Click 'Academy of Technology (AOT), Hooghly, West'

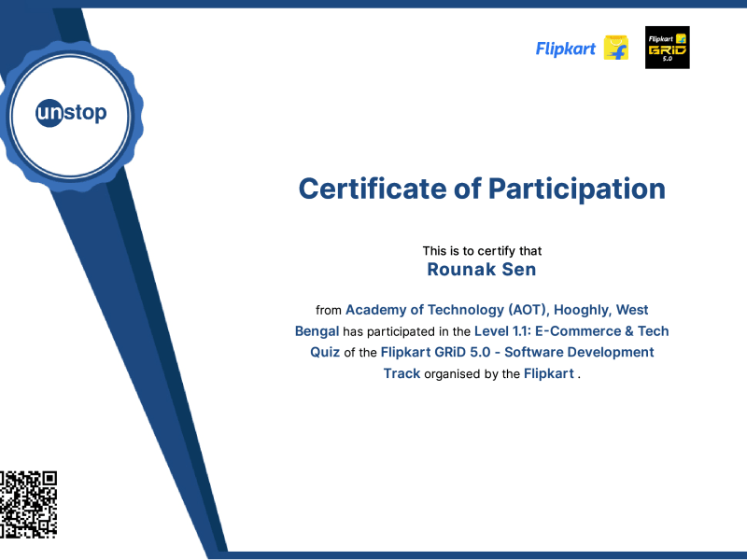[x=497, y=310]
